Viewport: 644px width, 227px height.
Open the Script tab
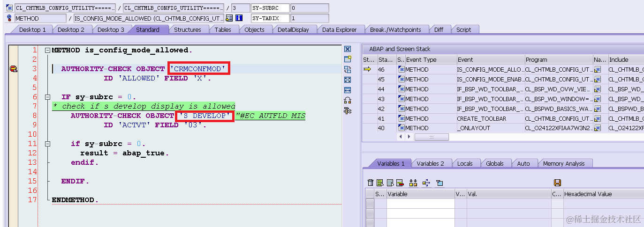(x=463, y=29)
